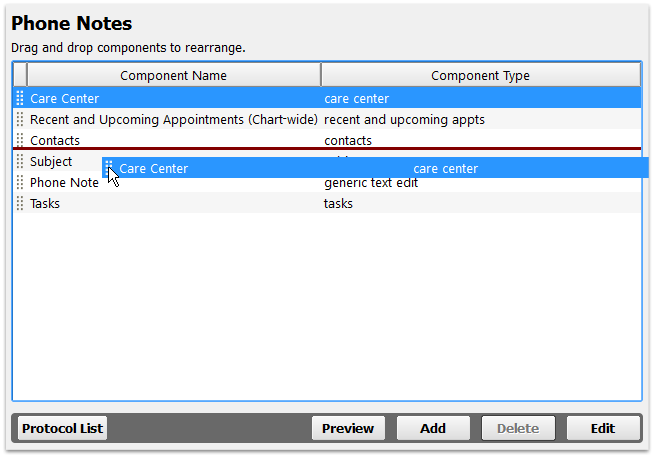Open the Protocol List
Viewport: 654px width, 457px height.
click(x=63, y=428)
